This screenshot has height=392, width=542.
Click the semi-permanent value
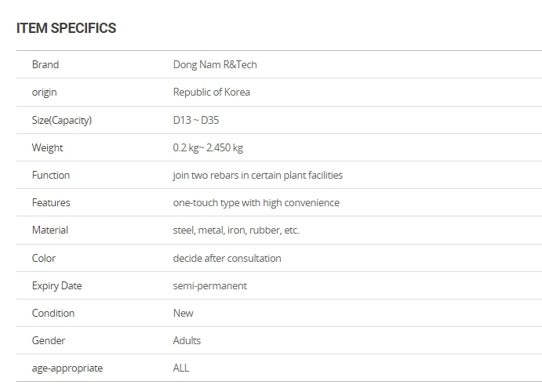209,286
